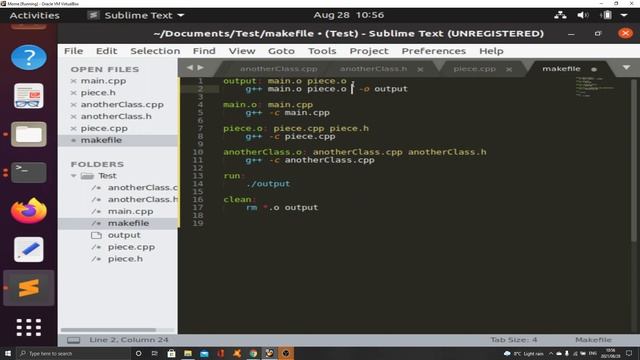Image resolution: width=640 pixels, height=360 pixels.
Task: Open the Help menu
Action: [491, 51]
